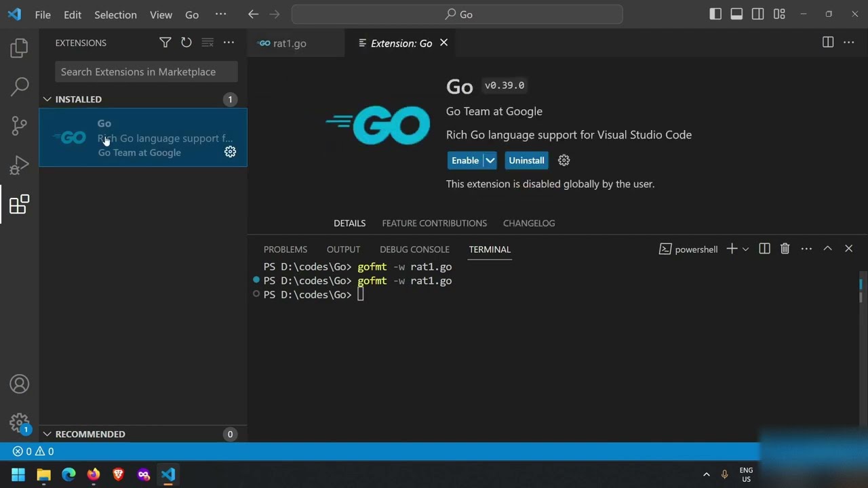Click the Go Team at Google publisher link
The height and width of the screenshot is (488, 868).
click(x=494, y=111)
